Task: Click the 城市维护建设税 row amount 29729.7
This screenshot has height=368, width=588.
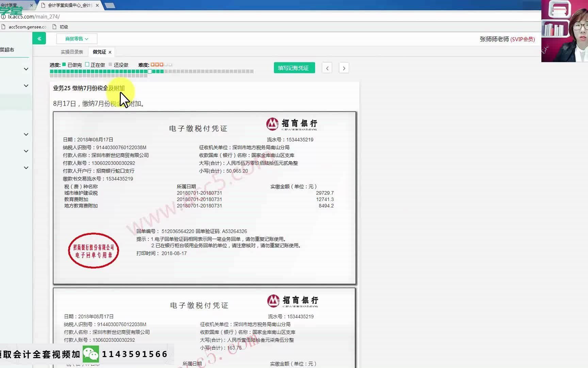Action: 325,193
